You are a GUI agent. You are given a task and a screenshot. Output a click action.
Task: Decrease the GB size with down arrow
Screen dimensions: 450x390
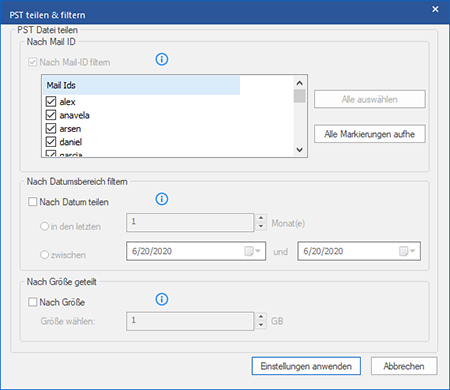[261, 325]
